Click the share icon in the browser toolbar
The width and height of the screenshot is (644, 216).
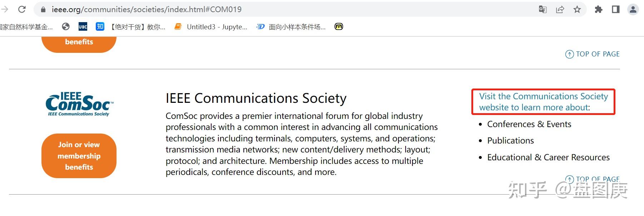(x=560, y=9)
